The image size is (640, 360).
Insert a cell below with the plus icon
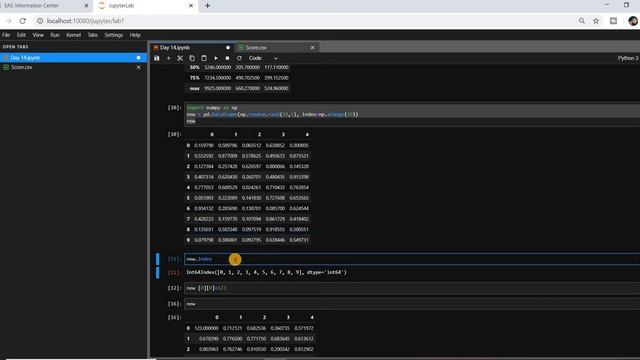point(169,58)
